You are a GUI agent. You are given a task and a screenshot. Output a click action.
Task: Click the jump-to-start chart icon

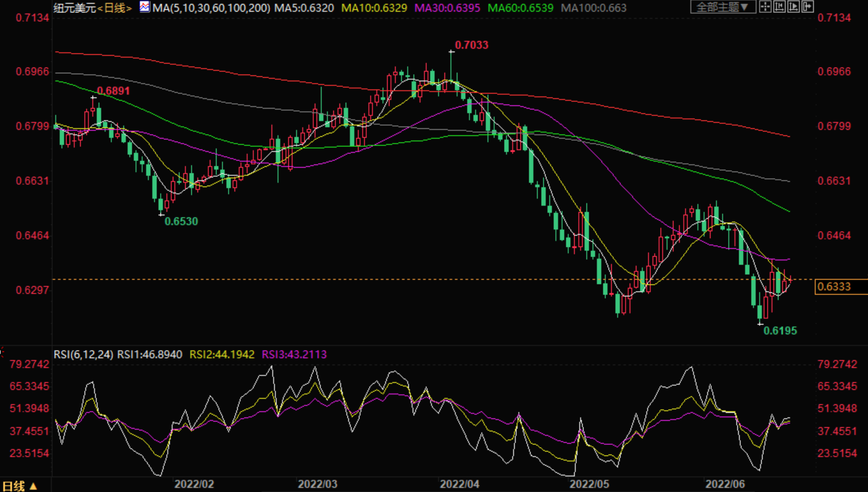[x=779, y=7]
